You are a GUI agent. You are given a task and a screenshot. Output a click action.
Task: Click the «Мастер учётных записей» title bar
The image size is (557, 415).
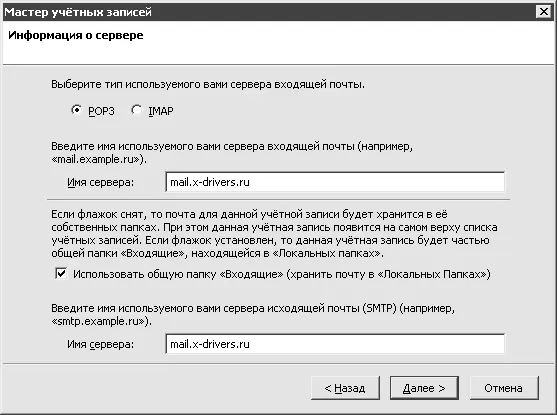pos(266,12)
